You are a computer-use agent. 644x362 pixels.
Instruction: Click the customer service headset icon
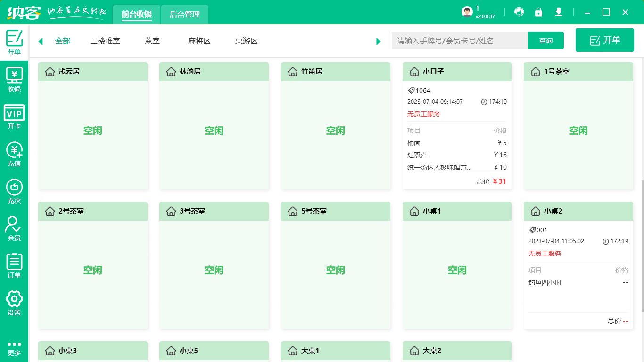(519, 12)
